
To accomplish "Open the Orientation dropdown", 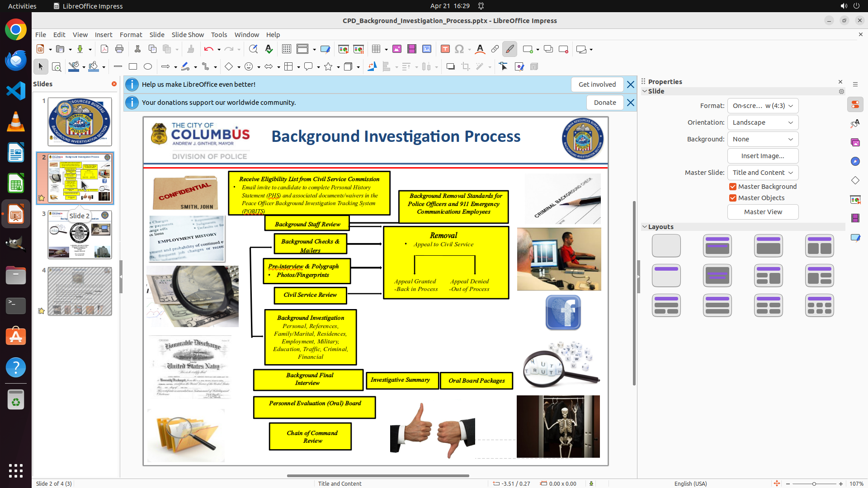I will click(763, 122).
